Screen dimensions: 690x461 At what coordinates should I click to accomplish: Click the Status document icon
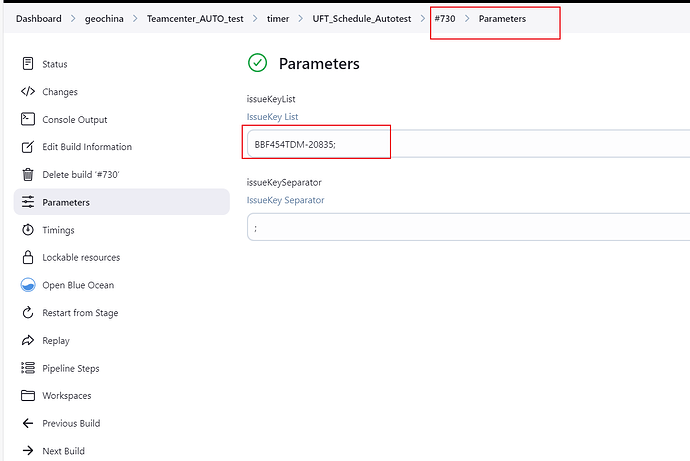28,64
